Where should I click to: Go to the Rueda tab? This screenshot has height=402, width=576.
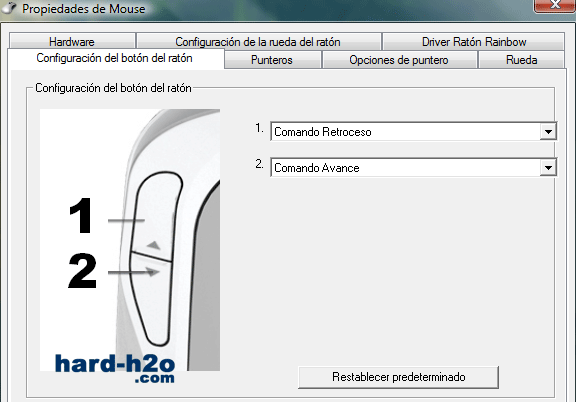coord(521,60)
